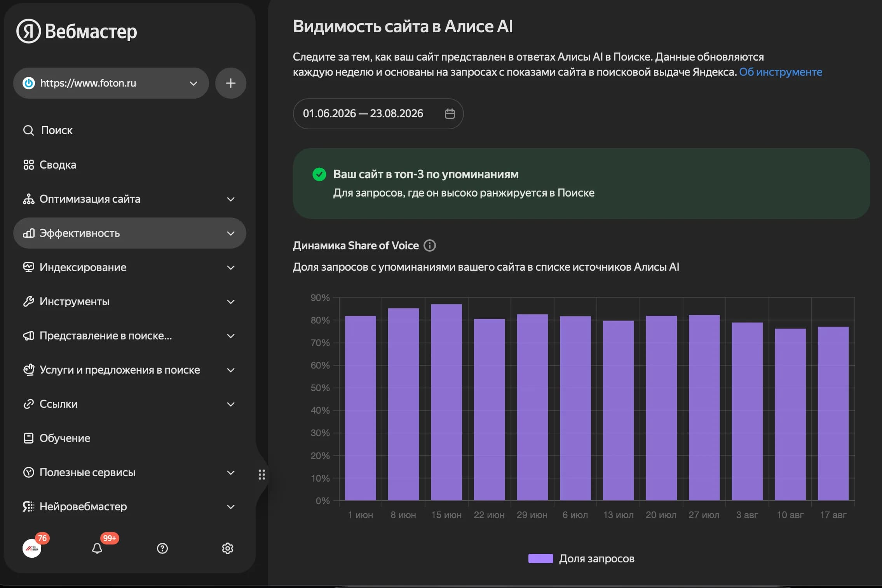The width and height of the screenshot is (882, 588).
Task: Open the calendar icon in date field
Action: click(450, 114)
